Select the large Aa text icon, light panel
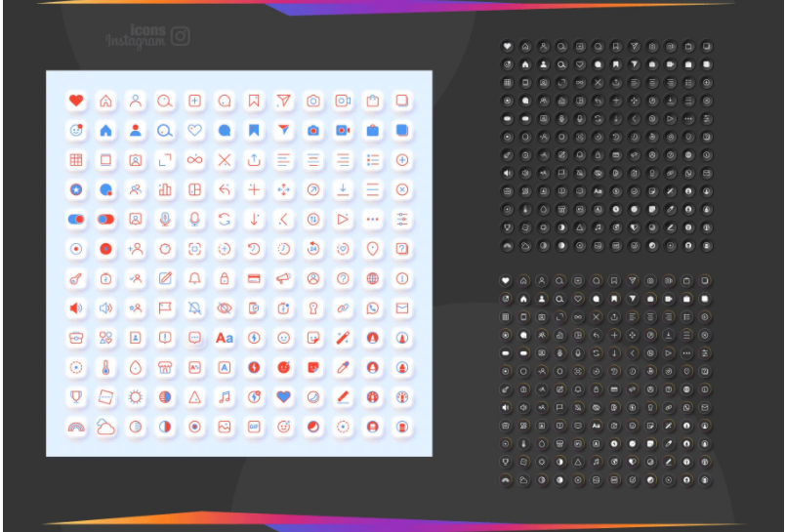 [x=225, y=338]
